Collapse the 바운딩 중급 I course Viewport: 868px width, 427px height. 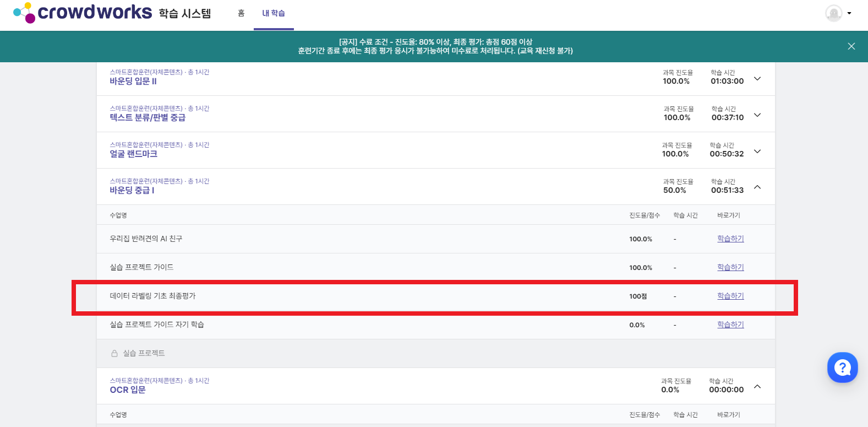pos(757,187)
